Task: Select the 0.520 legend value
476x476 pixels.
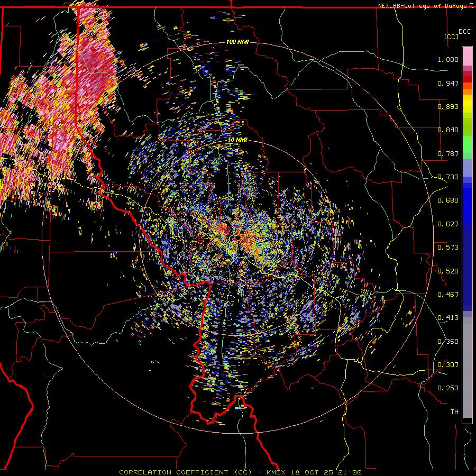Action: (x=448, y=271)
